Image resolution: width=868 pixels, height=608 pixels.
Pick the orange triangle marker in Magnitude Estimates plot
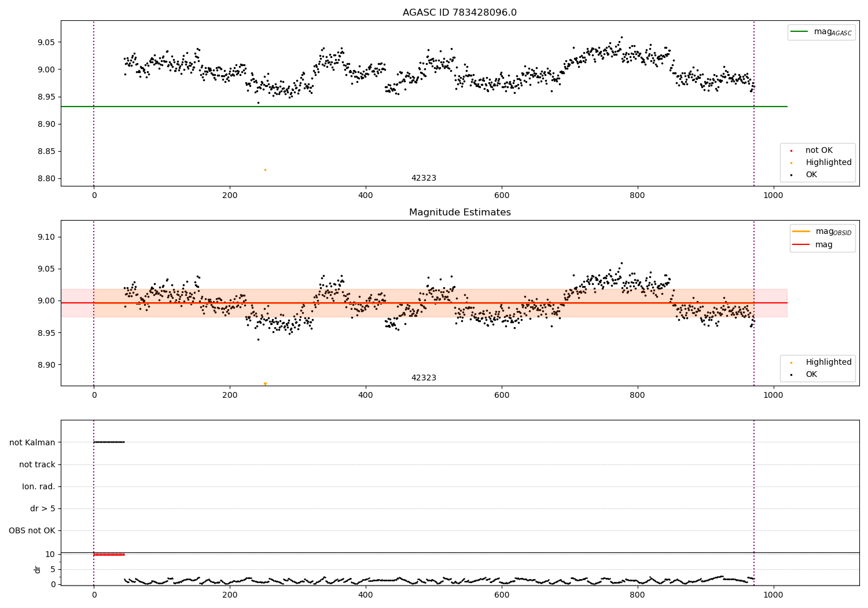pos(265,384)
